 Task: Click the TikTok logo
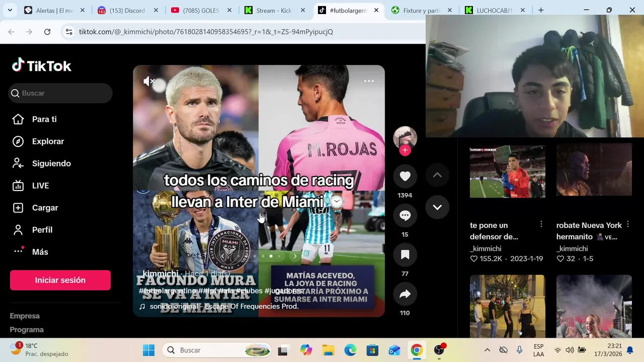click(x=42, y=66)
